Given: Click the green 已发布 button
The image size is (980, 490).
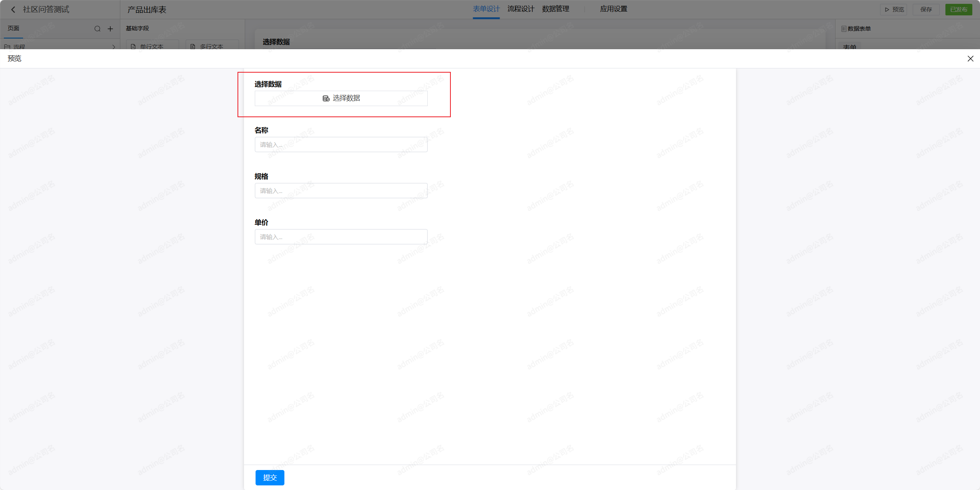Looking at the screenshot, I should pos(958,10).
